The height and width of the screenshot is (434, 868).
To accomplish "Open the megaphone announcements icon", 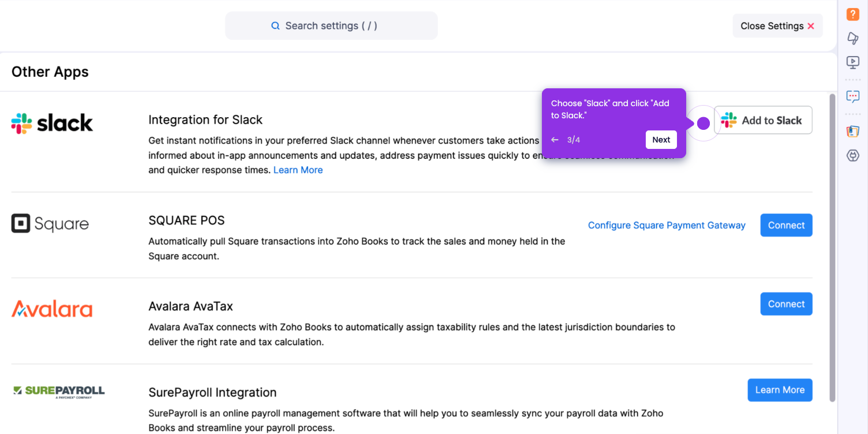I will point(853,38).
